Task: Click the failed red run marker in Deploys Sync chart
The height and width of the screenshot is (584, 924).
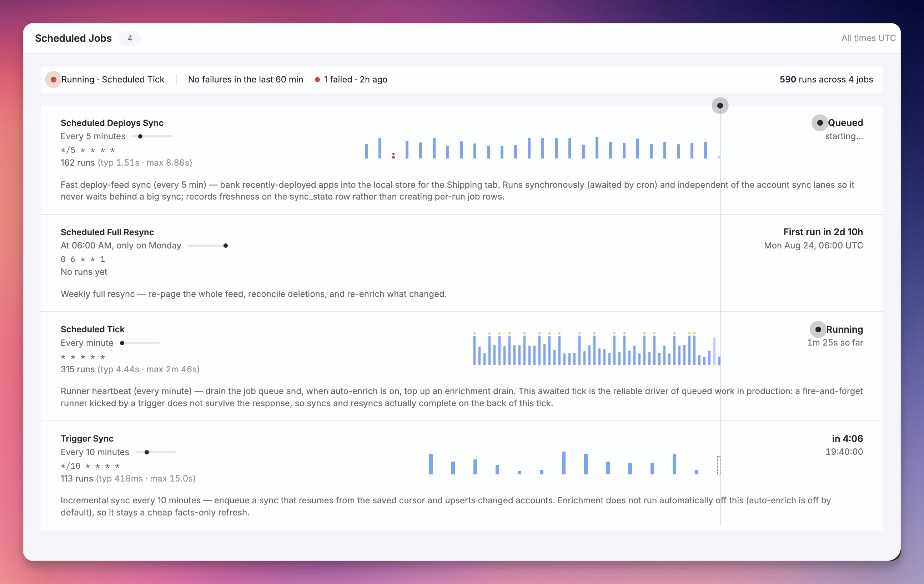Action: tap(393, 155)
